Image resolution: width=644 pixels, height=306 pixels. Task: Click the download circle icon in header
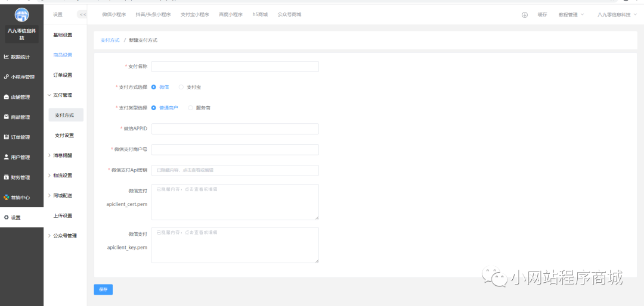point(525,14)
